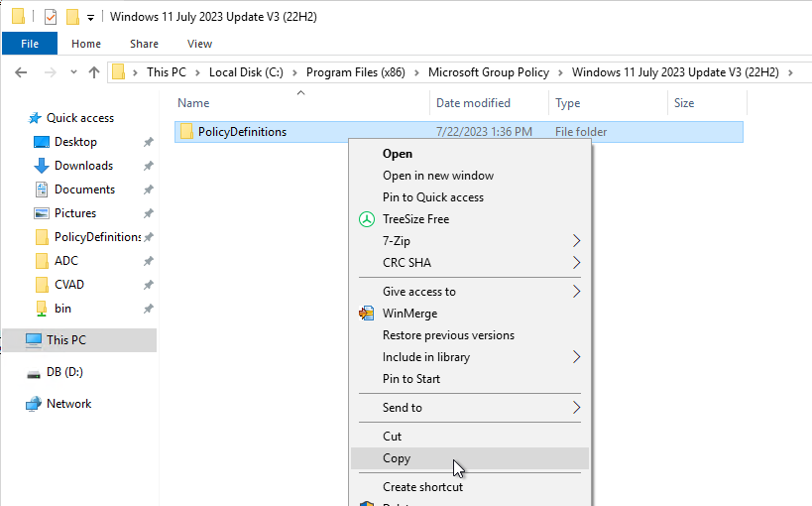Select the PolicyDefinitions folder icon in file list
Screen dimensions: 812x506
[x=186, y=132]
